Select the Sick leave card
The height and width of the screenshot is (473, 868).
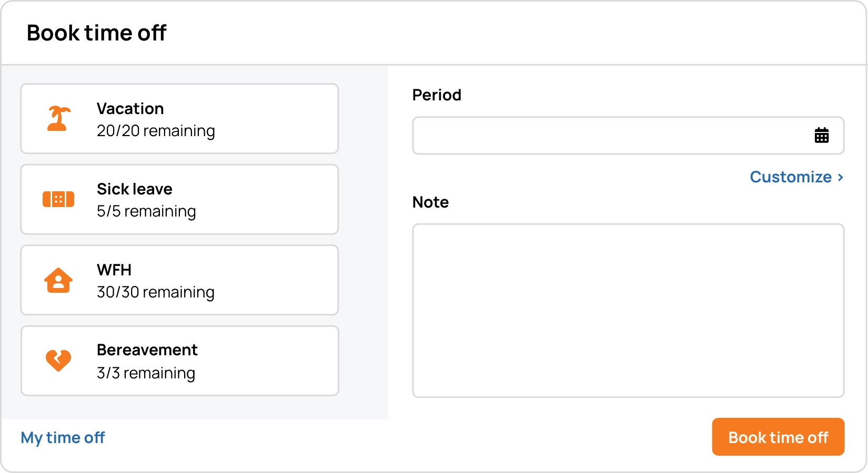(179, 199)
